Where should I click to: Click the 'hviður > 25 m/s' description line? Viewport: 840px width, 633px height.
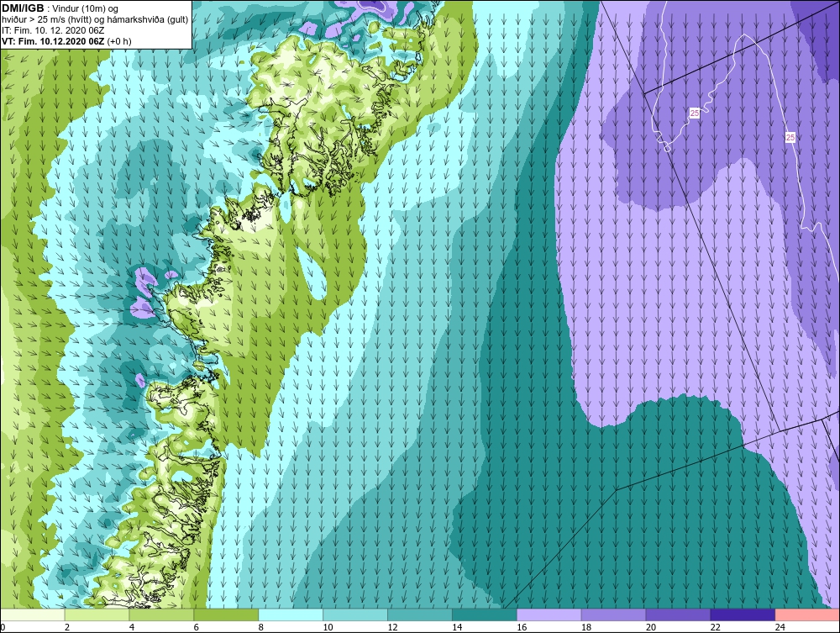click(95, 20)
